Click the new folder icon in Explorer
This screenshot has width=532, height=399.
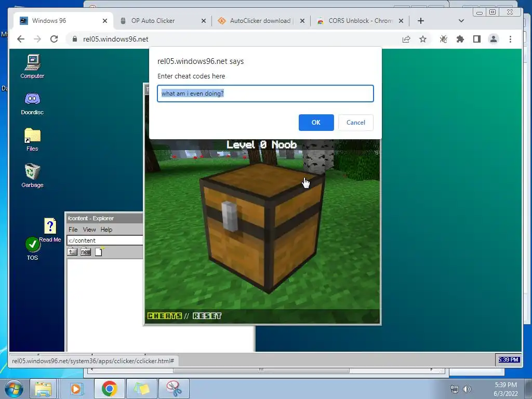point(86,252)
